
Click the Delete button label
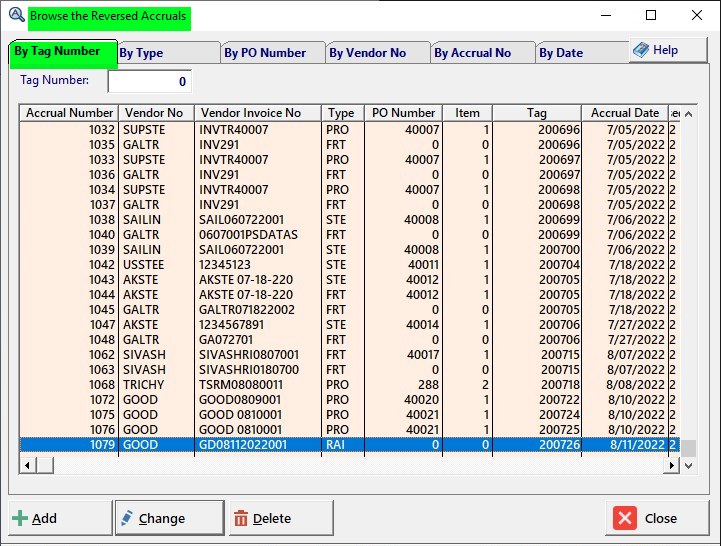pyautogui.click(x=272, y=518)
